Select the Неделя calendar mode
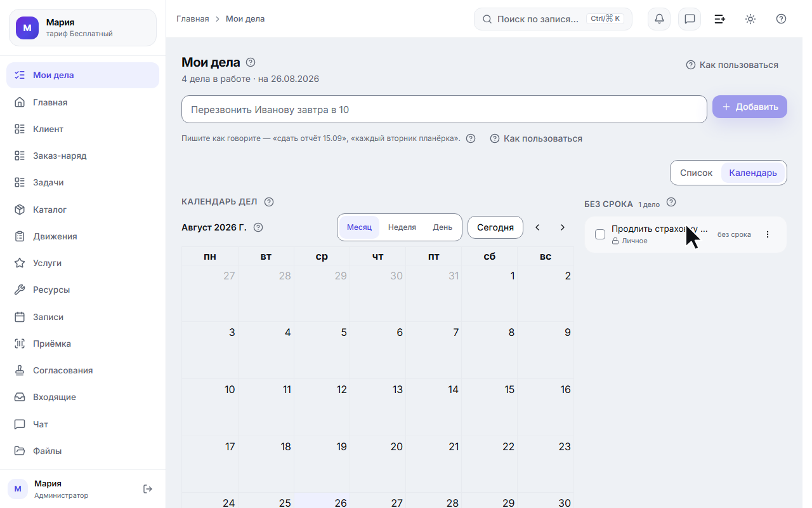The width and height of the screenshot is (812, 508). 402,227
